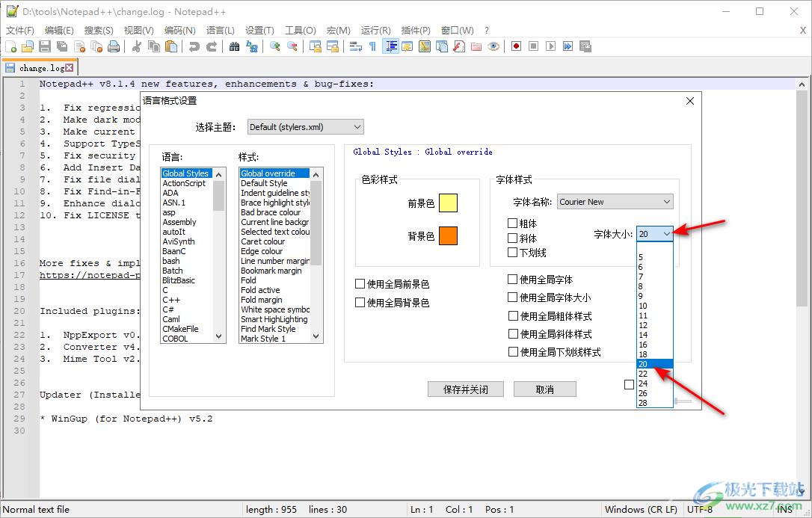Run macro multiple times icon
The width and height of the screenshot is (812, 518).
pyautogui.click(x=568, y=46)
